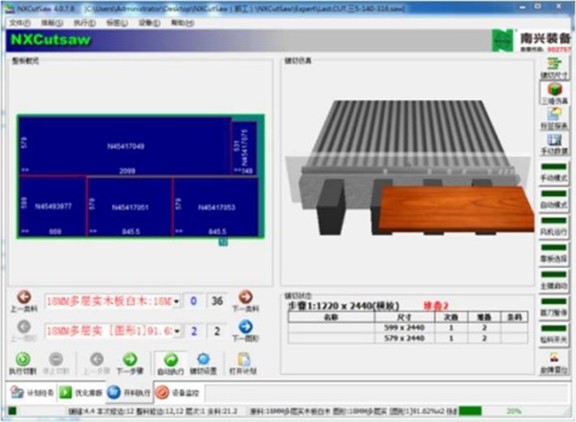Open the 文件 file menu
Screen dimensions: 576x422
(x=20, y=23)
